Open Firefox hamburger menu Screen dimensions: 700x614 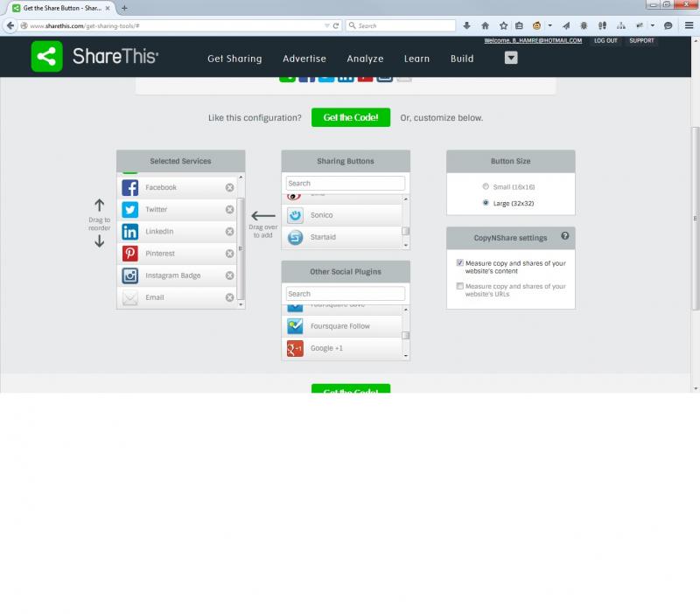point(689,25)
